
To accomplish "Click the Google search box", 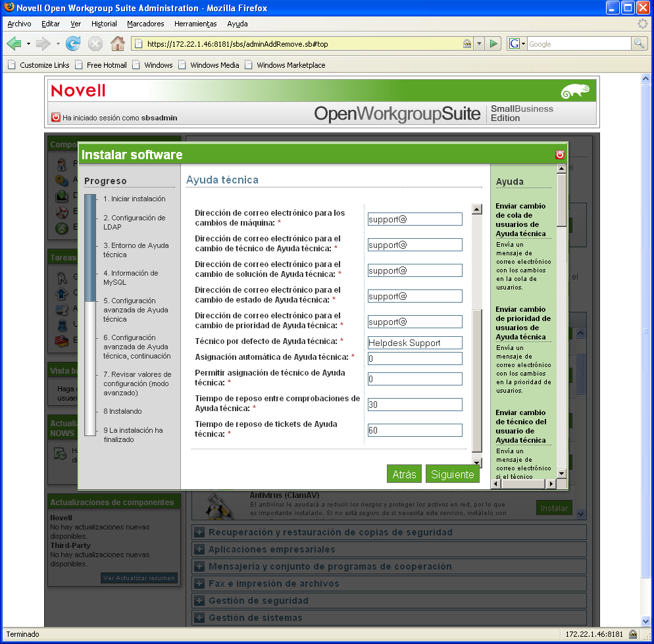I will pyautogui.click(x=579, y=44).
